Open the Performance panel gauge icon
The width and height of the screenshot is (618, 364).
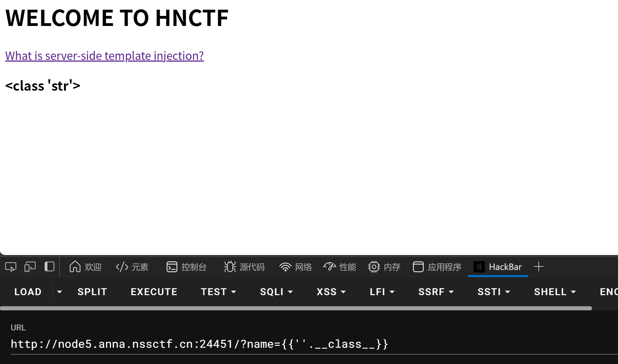pyautogui.click(x=329, y=267)
